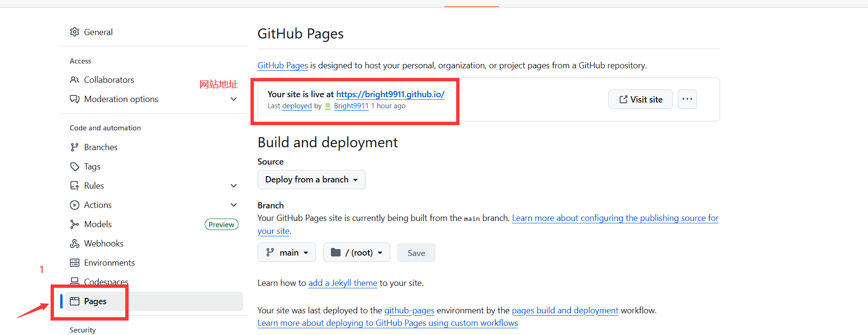The image size is (868, 335).
Task: Open the GitHub Pages documentation link
Action: point(283,65)
